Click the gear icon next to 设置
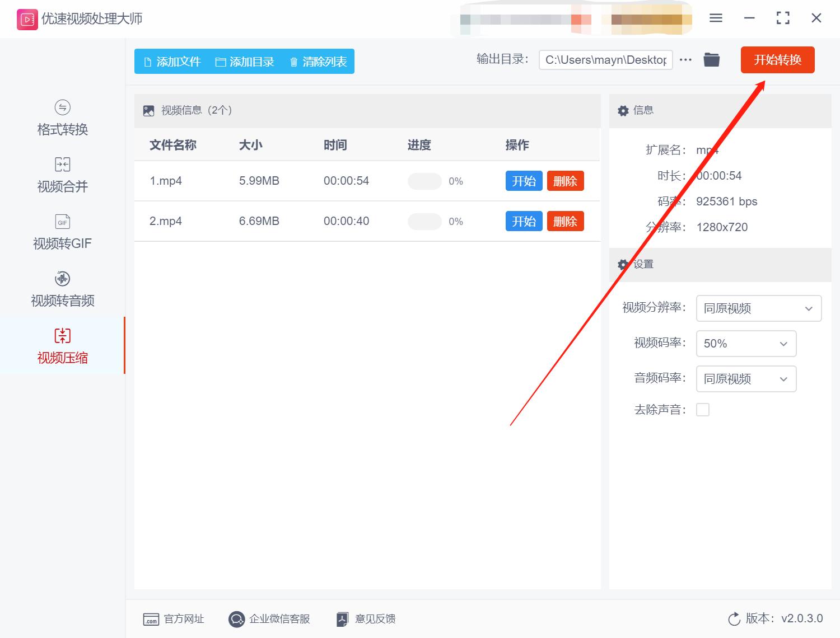 pos(623,265)
